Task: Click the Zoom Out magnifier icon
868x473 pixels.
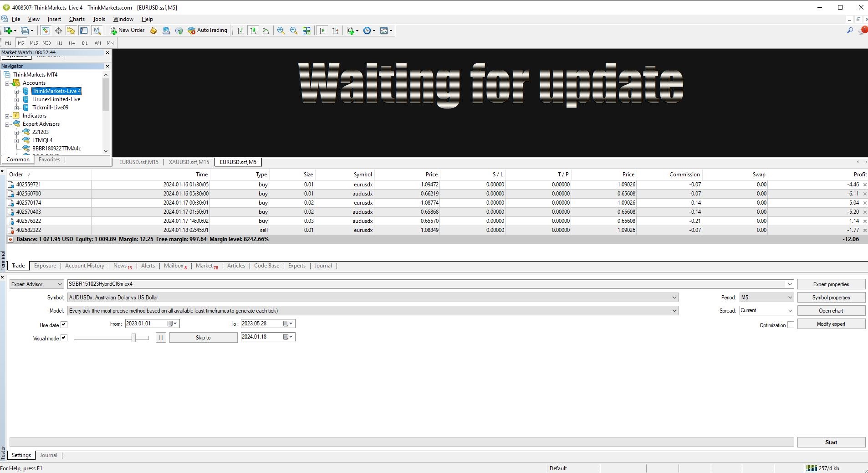Action: (x=294, y=31)
